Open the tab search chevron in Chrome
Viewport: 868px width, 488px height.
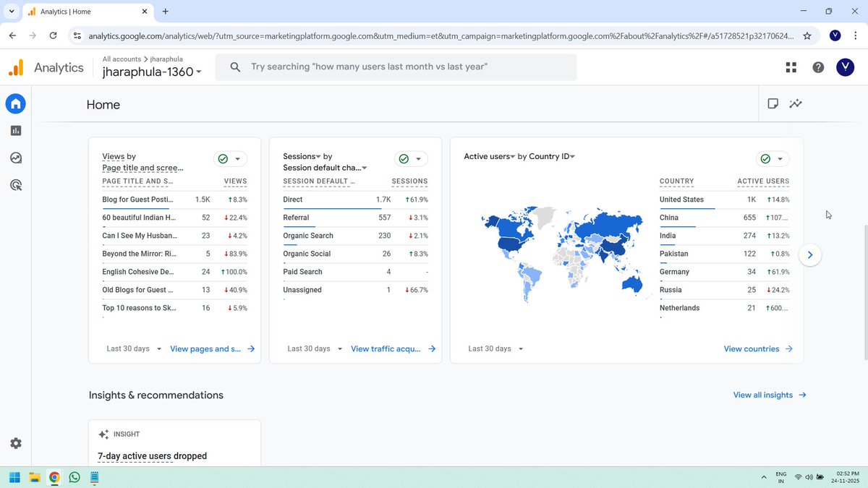(x=12, y=12)
